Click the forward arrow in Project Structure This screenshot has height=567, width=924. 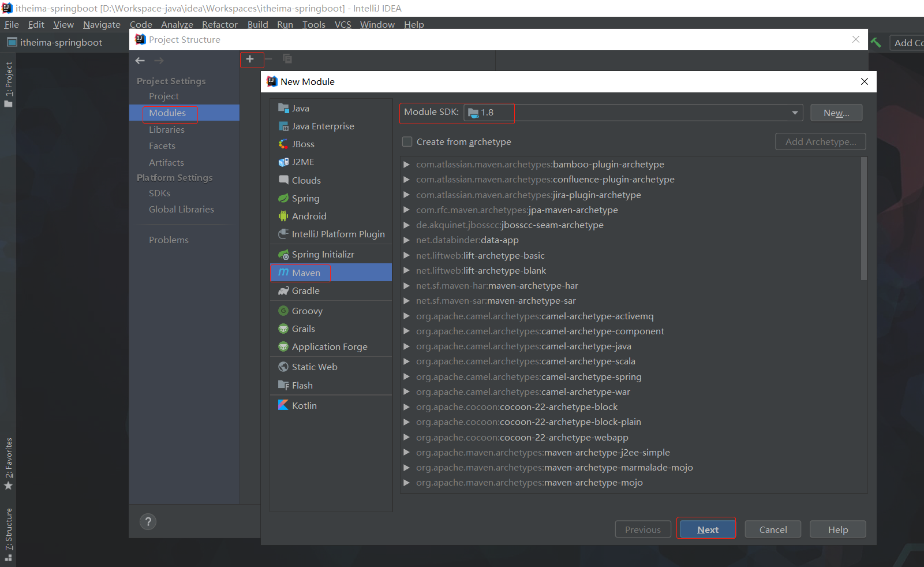point(159,61)
